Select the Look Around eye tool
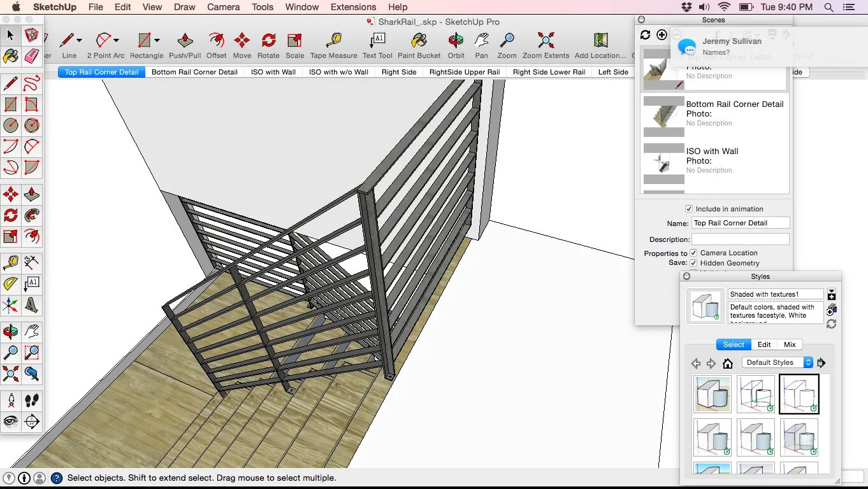Viewport: 868px width, 489px height. pos(10,422)
